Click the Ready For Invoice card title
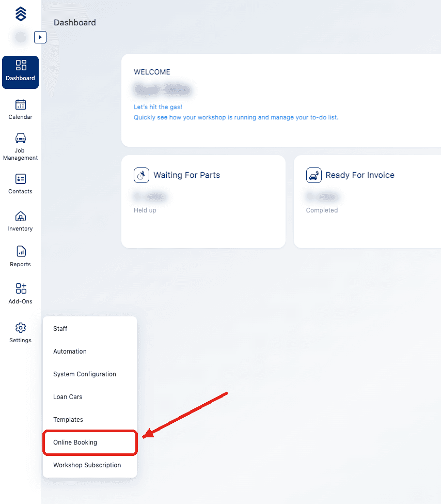This screenshot has width=441, height=504. pos(360,175)
